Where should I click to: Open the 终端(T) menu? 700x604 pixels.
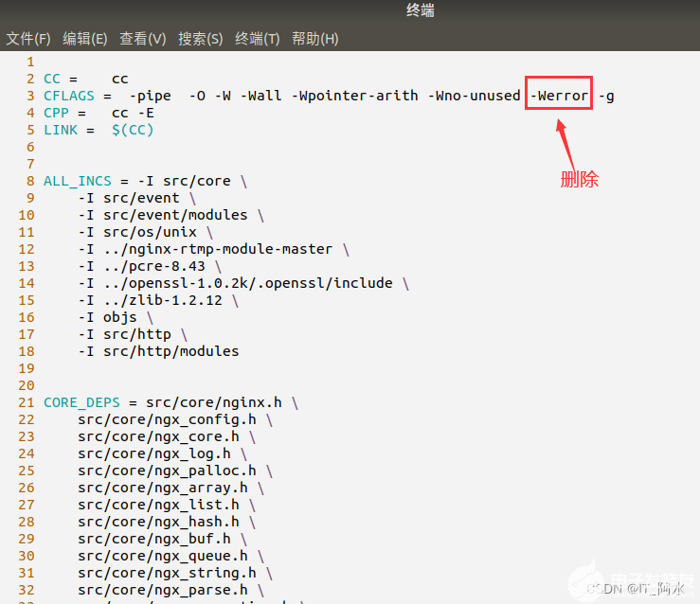[x=257, y=39]
